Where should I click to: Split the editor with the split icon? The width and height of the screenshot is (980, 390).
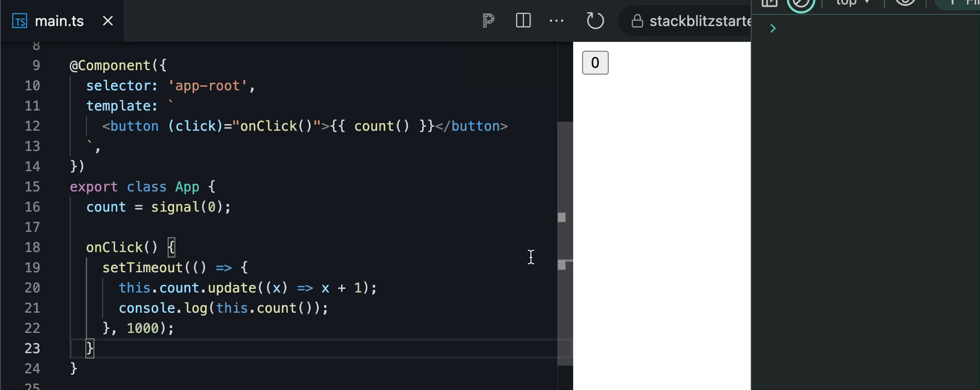click(523, 21)
